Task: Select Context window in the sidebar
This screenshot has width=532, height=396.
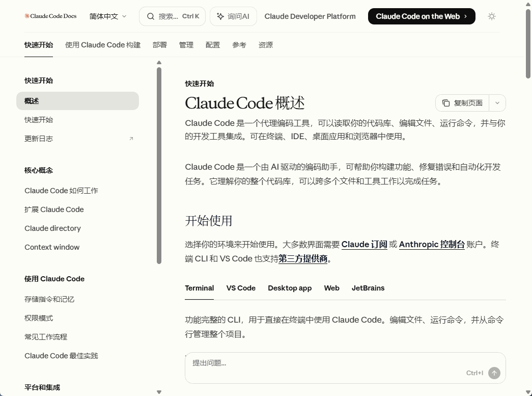Action: [52, 247]
